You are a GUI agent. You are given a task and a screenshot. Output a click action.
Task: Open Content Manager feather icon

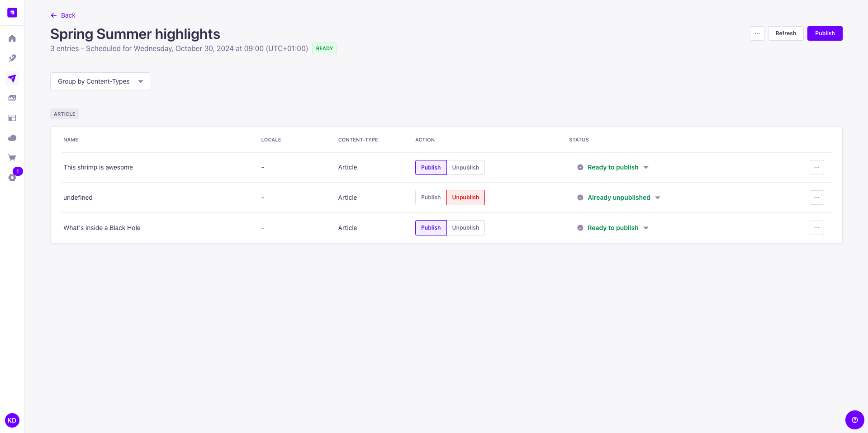12,58
